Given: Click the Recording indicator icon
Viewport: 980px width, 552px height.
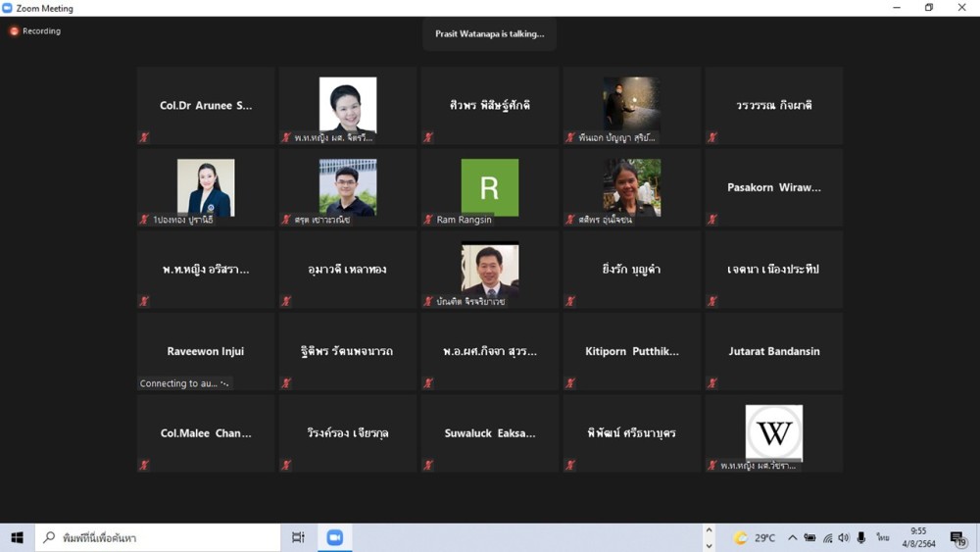Looking at the screenshot, I should 14,31.
